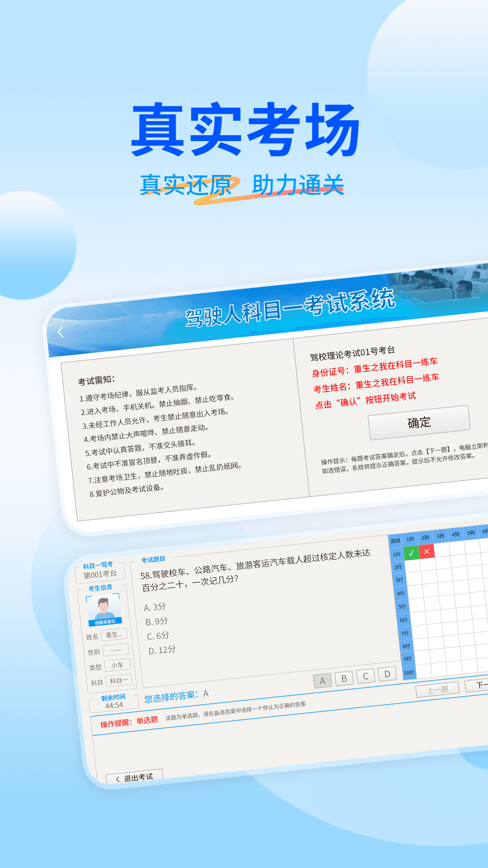Click the 2列 column header
Image resolution: width=488 pixels, height=868 pixels.
[x=425, y=538]
